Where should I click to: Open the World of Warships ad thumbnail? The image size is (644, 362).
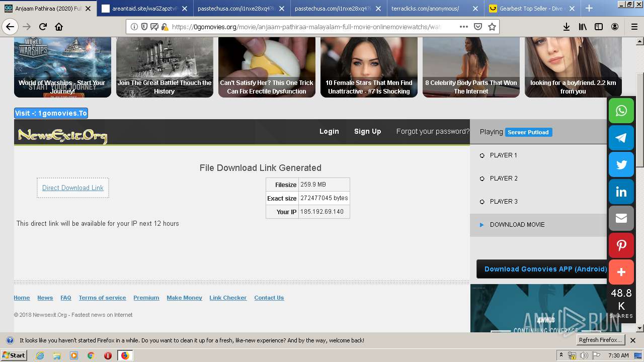point(62,67)
